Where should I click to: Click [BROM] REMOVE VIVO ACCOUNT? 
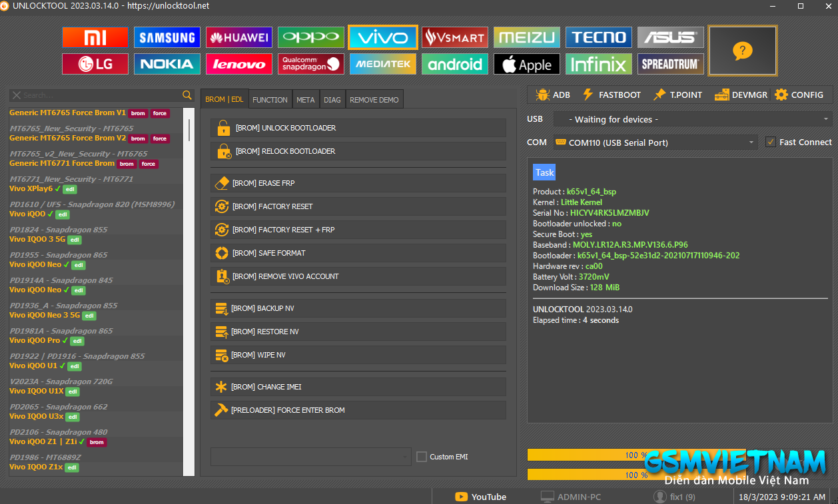(358, 276)
